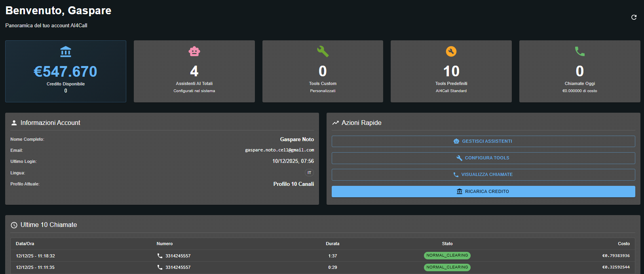Select the Tools Predefiniti card
The image size is (644, 274).
coord(451,71)
